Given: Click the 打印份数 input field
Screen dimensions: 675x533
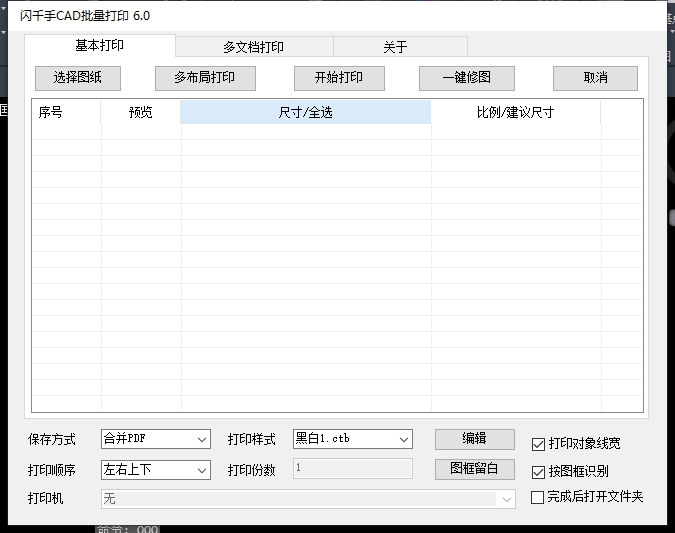Looking at the screenshot, I should 352,469.
